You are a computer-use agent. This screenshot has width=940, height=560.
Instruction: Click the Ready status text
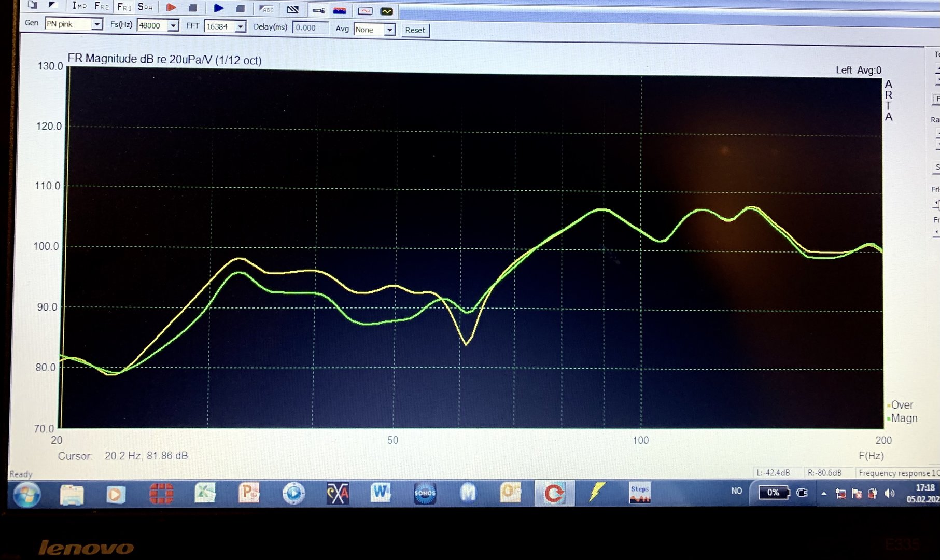(x=21, y=474)
